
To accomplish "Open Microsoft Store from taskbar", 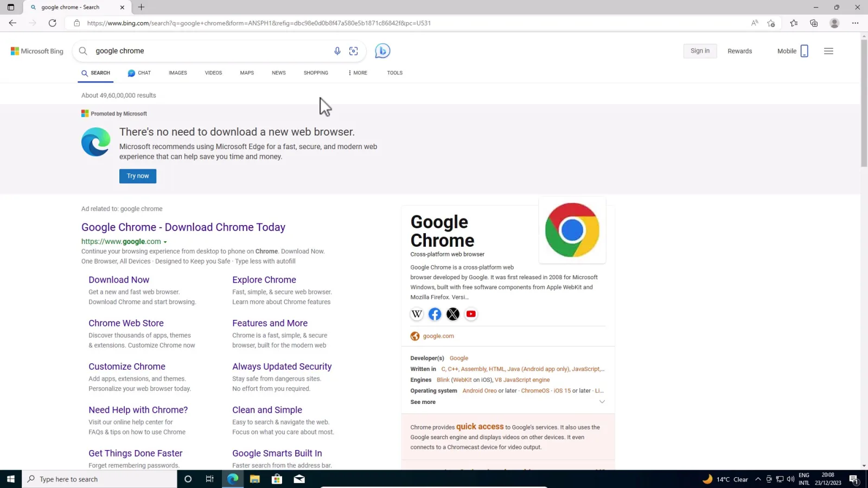I will (277, 479).
